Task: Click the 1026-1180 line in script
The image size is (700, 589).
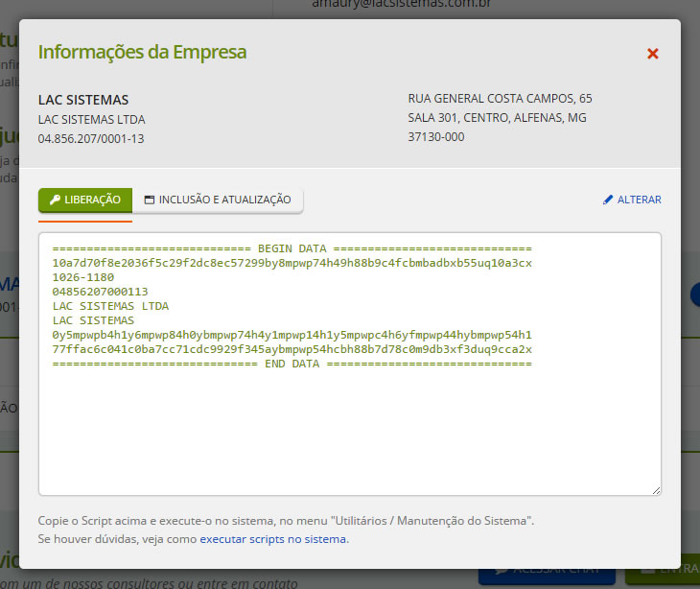Action: [x=83, y=277]
